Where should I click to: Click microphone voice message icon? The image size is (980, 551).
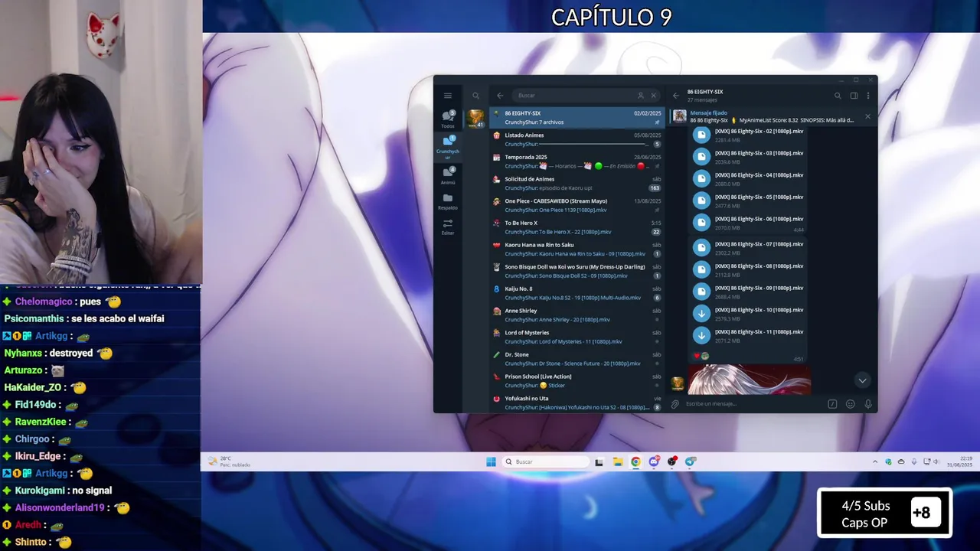click(x=868, y=404)
